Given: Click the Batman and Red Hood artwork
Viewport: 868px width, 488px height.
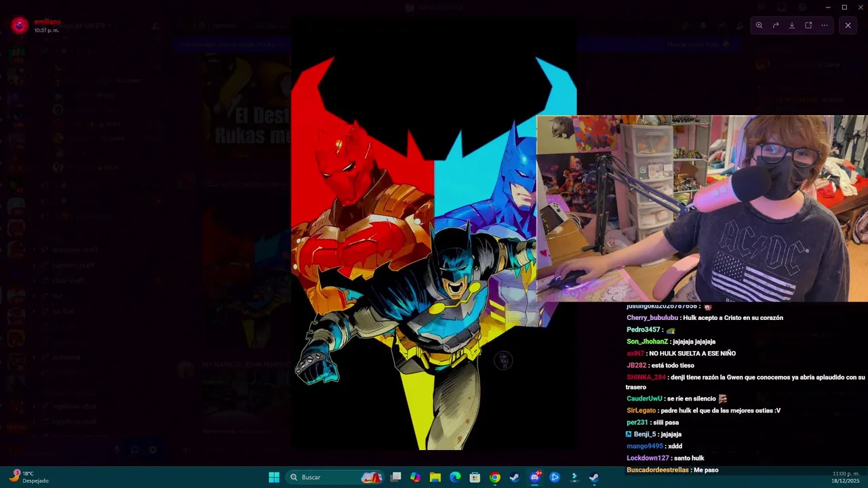Looking at the screenshot, I should click(x=434, y=234).
